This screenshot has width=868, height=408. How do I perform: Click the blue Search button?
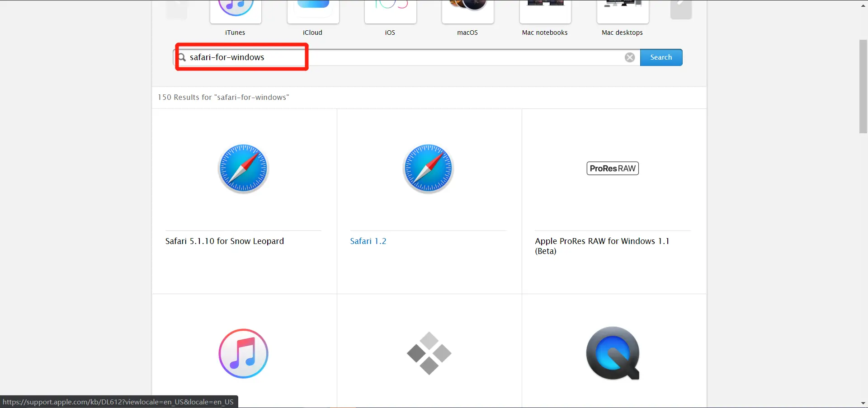(661, 57)
